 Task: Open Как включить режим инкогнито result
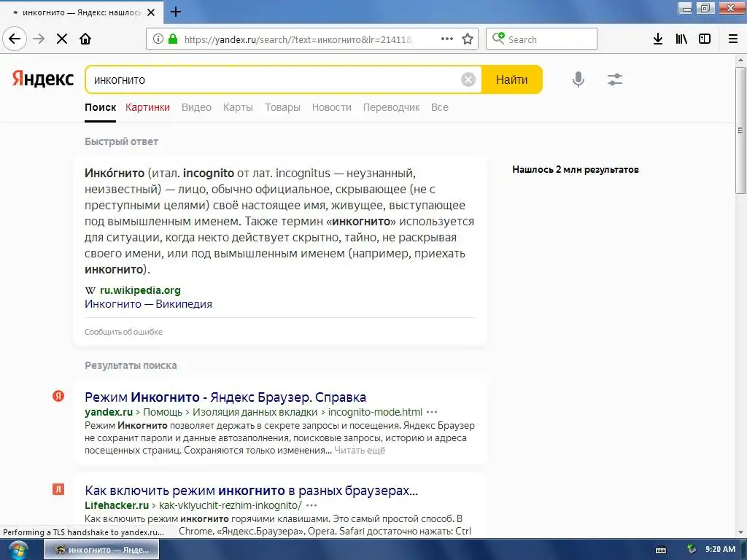point(251,491)
